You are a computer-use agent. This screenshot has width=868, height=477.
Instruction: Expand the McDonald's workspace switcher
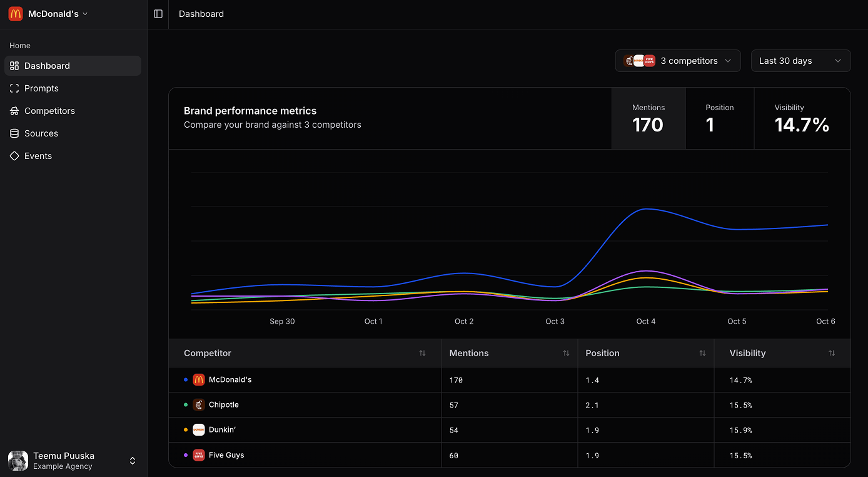click(85, 14)
